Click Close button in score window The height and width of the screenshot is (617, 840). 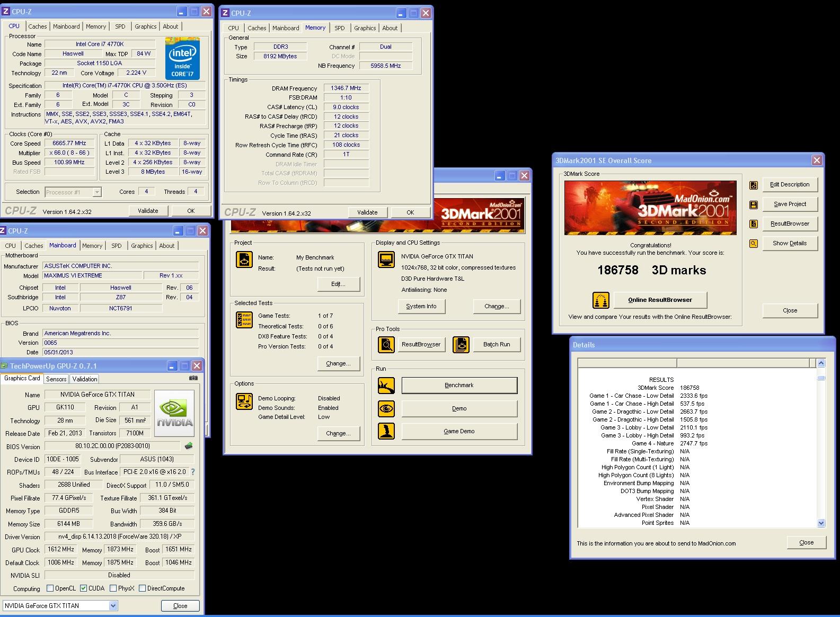pos(790,310)
